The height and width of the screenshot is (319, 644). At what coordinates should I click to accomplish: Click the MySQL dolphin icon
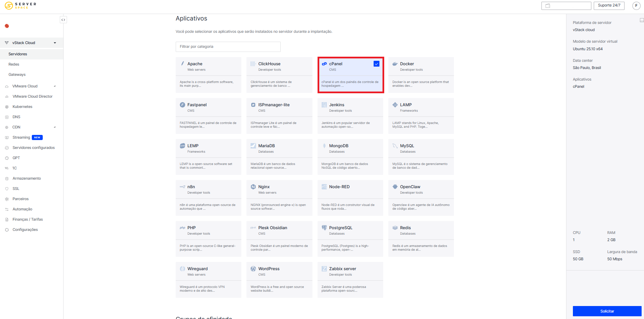click(395, 145)
